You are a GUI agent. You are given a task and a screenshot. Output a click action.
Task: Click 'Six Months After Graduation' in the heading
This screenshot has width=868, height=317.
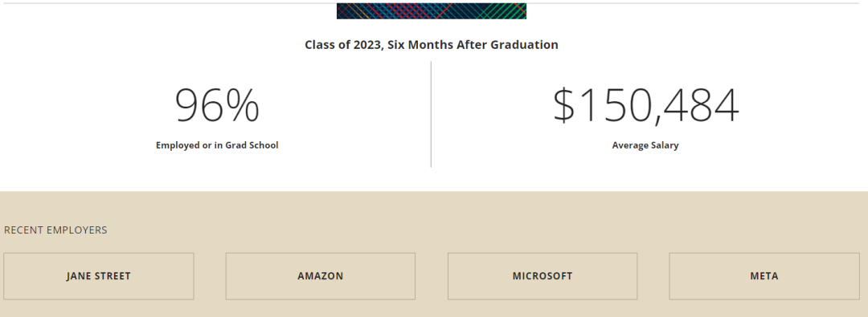click(473, 45)
